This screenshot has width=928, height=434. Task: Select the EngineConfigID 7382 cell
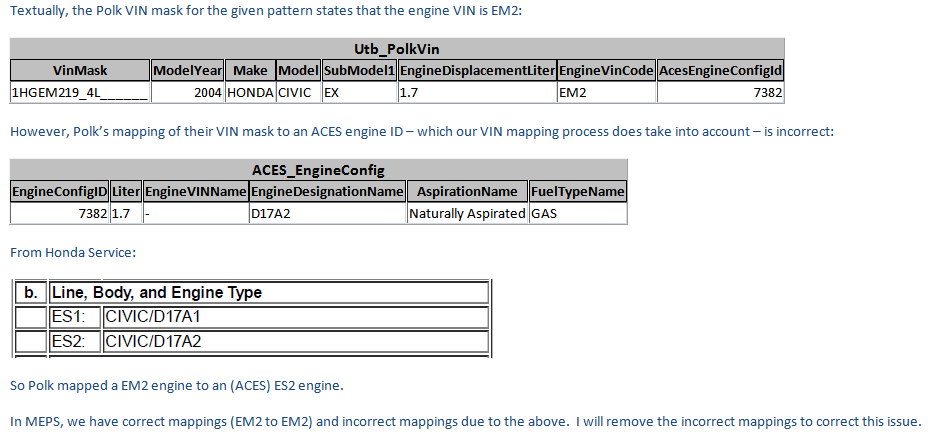click(x=60, y=214)
